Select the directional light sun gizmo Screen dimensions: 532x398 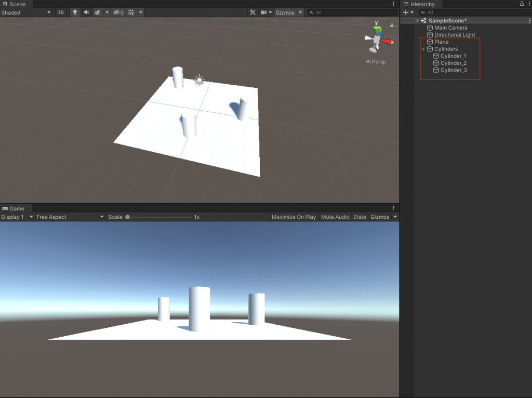tap(199, 80)
